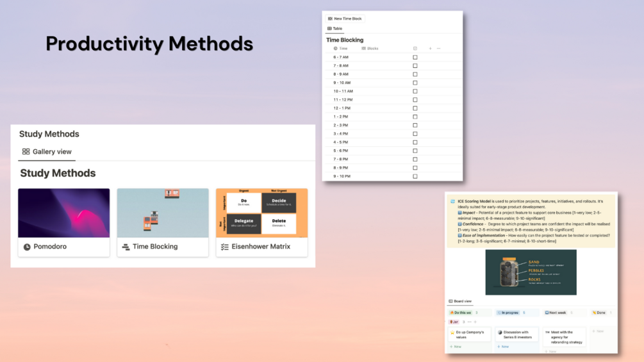The height and width of the screenshot is (362, 644).
Task: Click the 6 - 7 AM time cell
Action: (341, 58)
